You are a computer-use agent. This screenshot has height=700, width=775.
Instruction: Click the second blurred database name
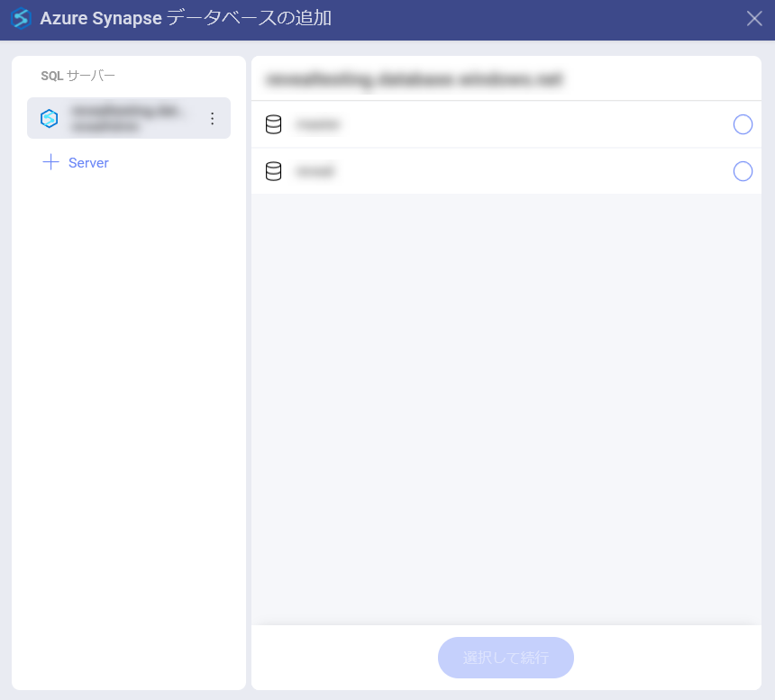[x=315, y=171]
